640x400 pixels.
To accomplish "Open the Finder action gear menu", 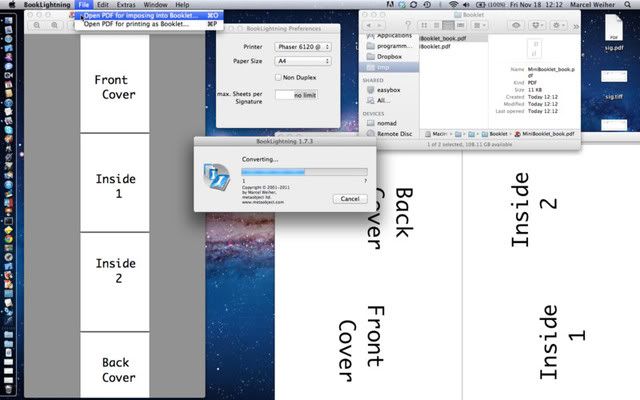I will coord(558,25).
